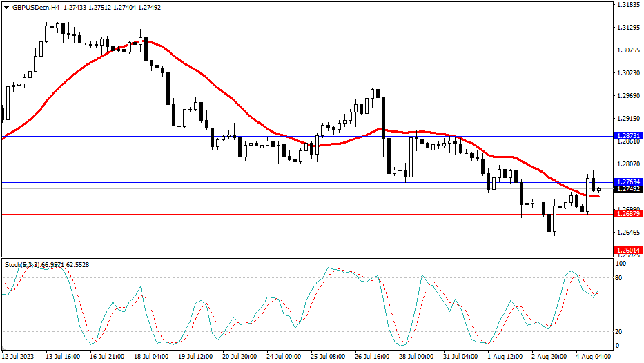Screen dimensions: 644x363
Task: Click the 4 Aug 04:00 time label
Action: tap(593, 357)
